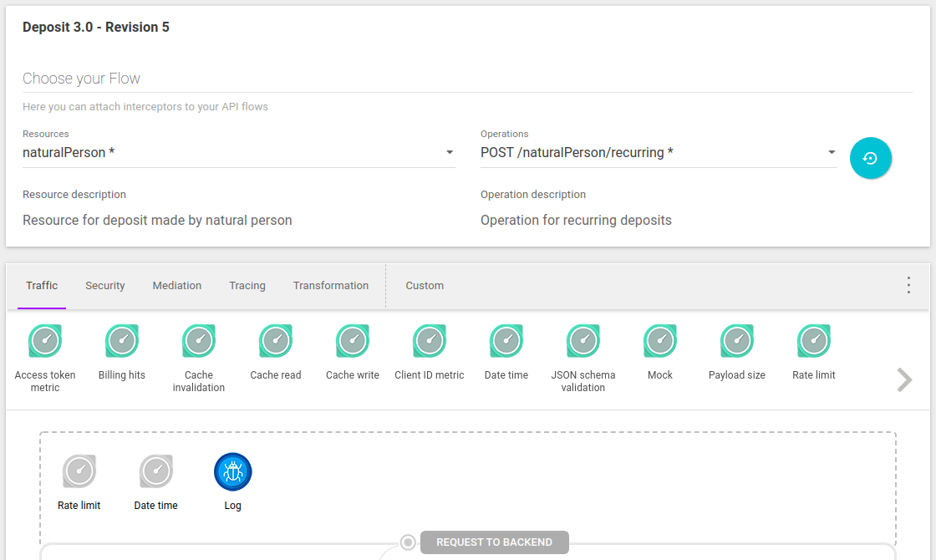The width and height of the screenshot is (936, 560).
Task: Click the Access token metric interceptor icon
Action: pos(45,341)
